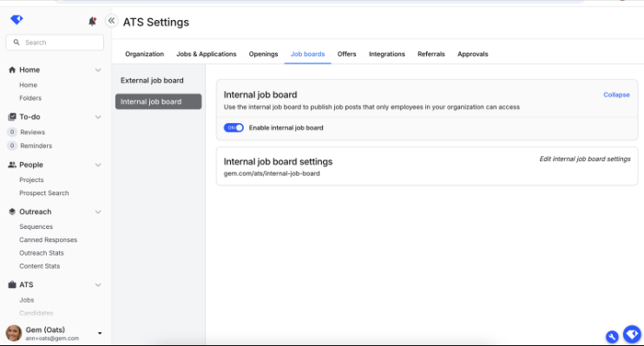Switch to the Offers tab

click(346, 54)
